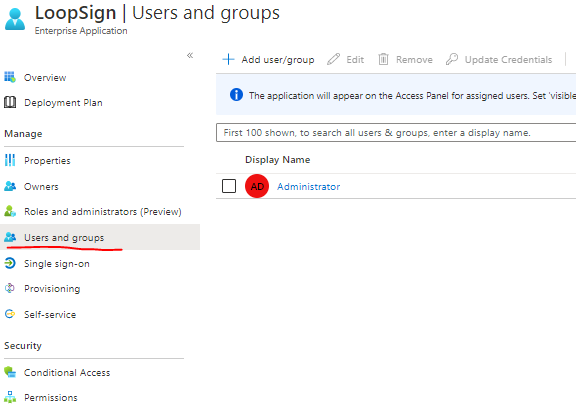Open the Owners section
The height and width of the screenshot is (413, 576).
pyautogui.click(x=41, y=187)
